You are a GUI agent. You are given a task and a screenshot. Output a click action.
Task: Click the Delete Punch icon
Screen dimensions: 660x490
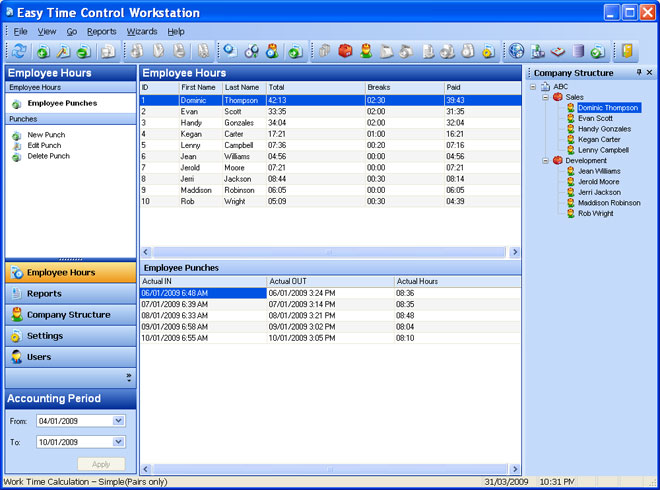click(x=17, y=157)
